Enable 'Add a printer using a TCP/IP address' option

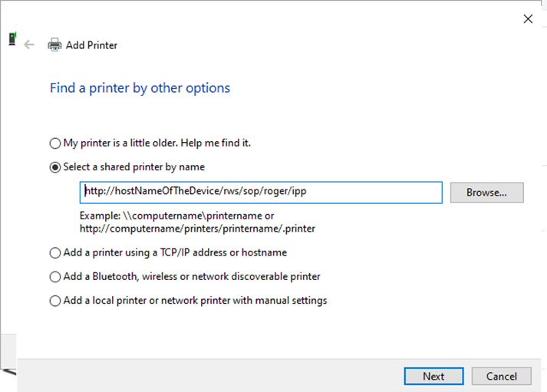(x=54, y=252)
